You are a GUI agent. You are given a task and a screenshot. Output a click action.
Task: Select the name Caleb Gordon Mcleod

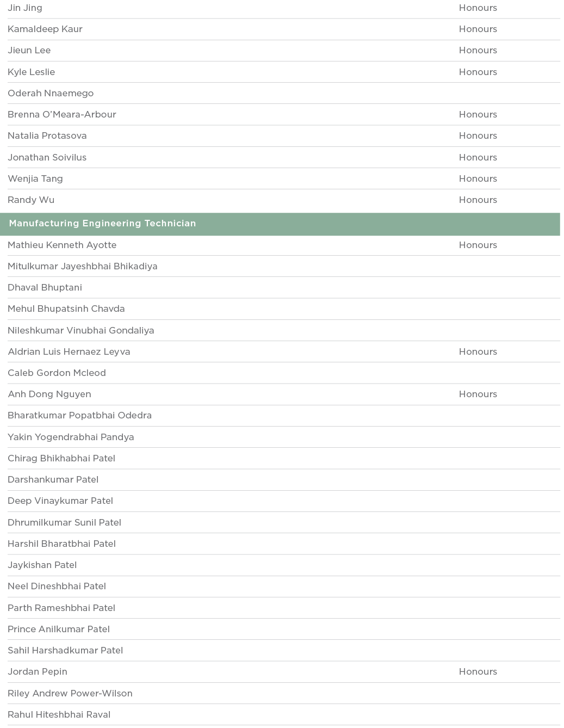point(57,373)
